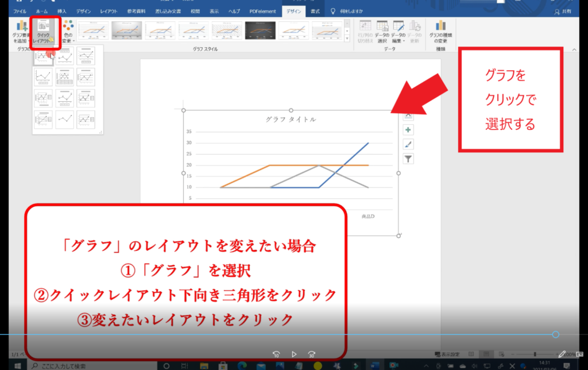Viewport: 588px width, 370px height.
Task: Open Chart Styles paintbrush button beside chart
Action: (408, 144)
